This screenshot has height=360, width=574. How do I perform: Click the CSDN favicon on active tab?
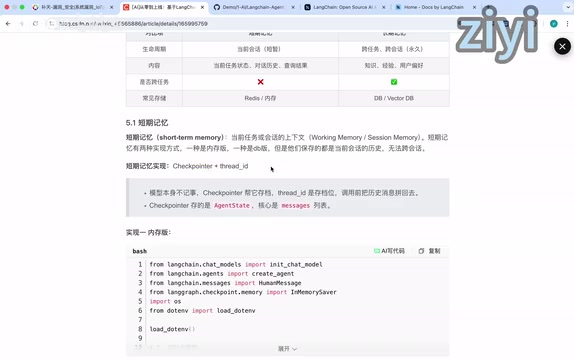(x=126, y=7)
